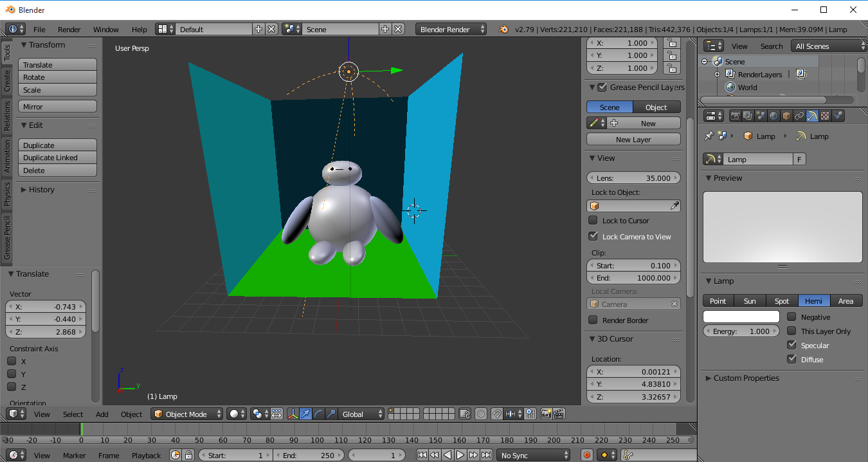Open the Scene properties tab icon

click(x=761, y=116)
